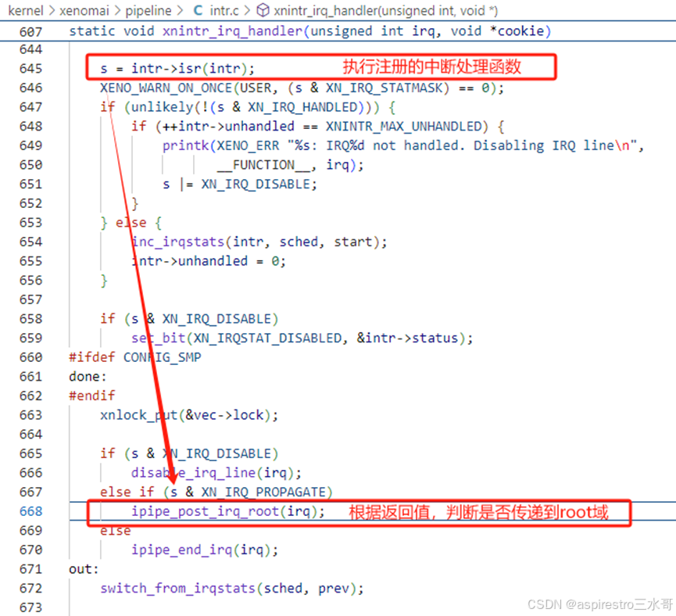Expand chevron after kernel in breadcrumb
676x616 pixels.
[x=52, y=10]
